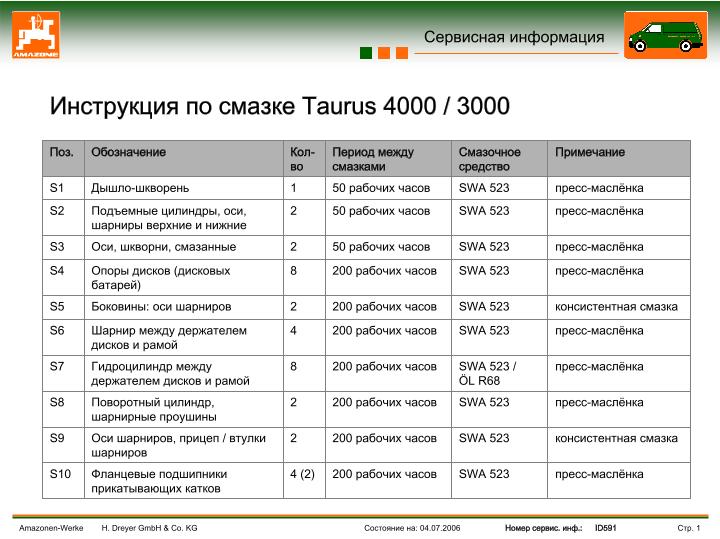Click 'консистентная смазка' note in row S9

coord(616,438)
